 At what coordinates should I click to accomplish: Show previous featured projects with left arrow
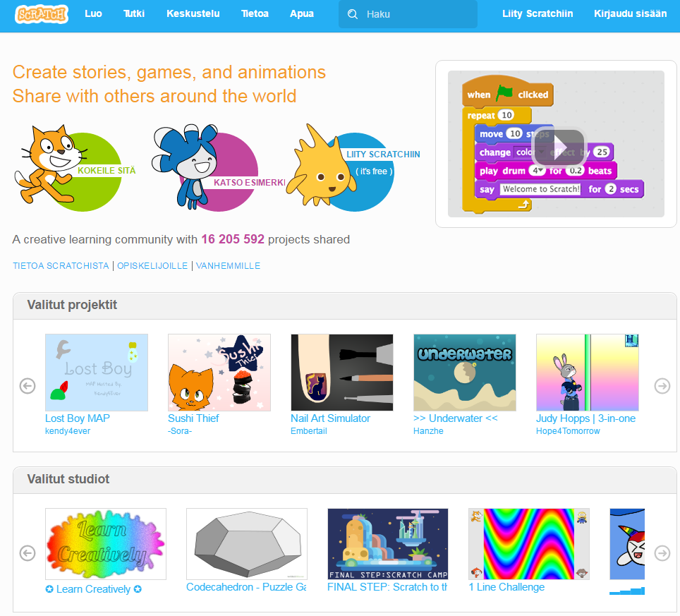coord(28,386)
